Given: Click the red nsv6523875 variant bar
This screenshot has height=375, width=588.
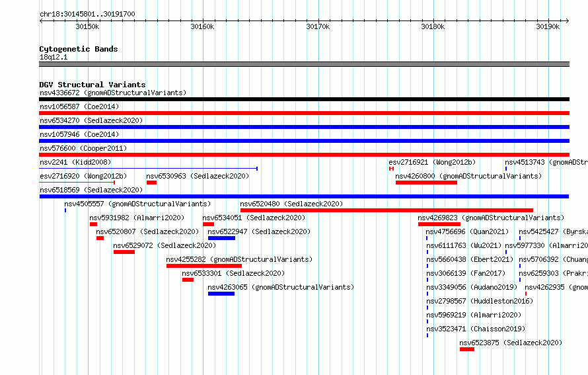Looking at the screenshot, I should coord(467,349).
